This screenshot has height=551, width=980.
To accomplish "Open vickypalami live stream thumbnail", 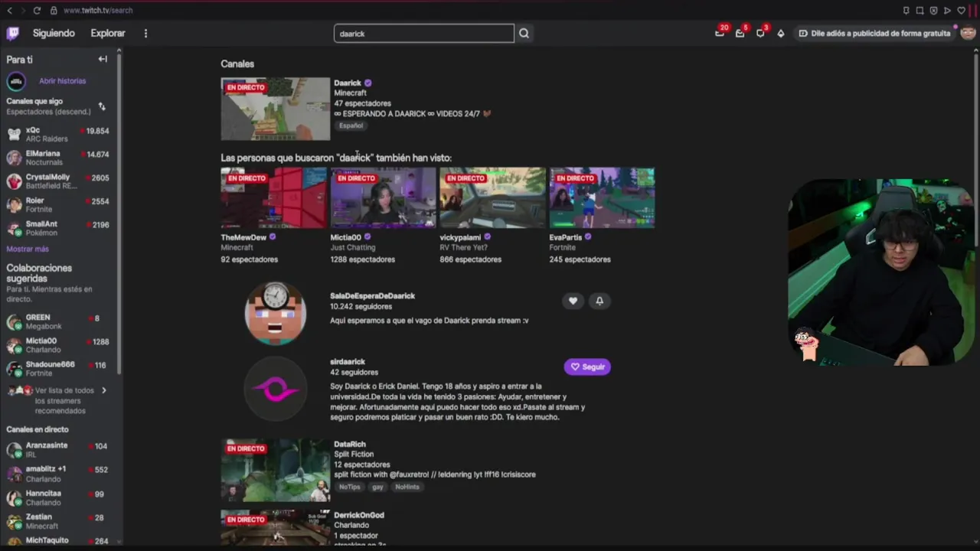I will (492, 198).
